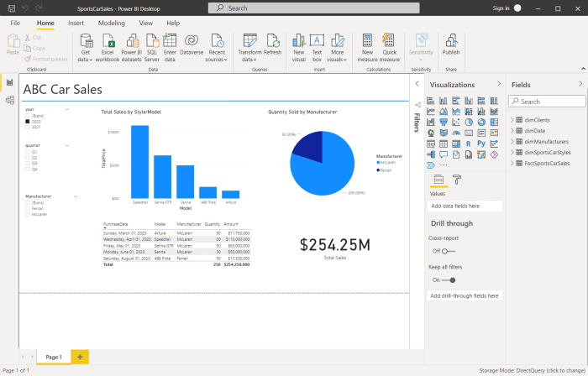Select the McLaren manufacturer checkbox
This screenshot has width=588, height=376.
point(28,215)
